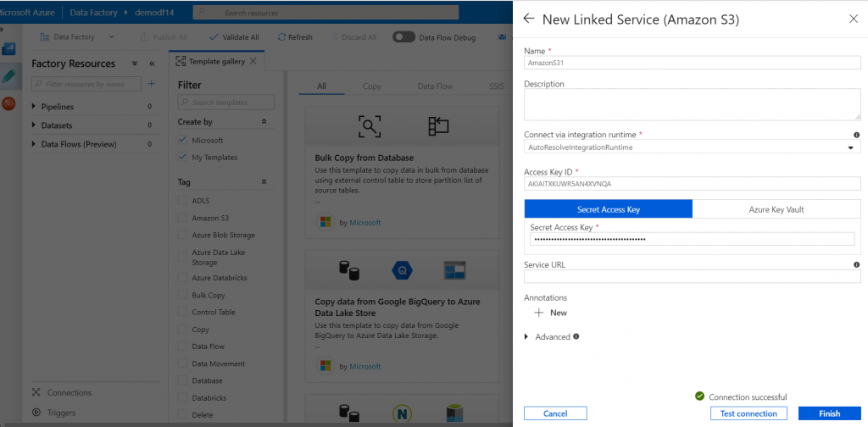Click the Access Key ID field

tap(692, 183)
